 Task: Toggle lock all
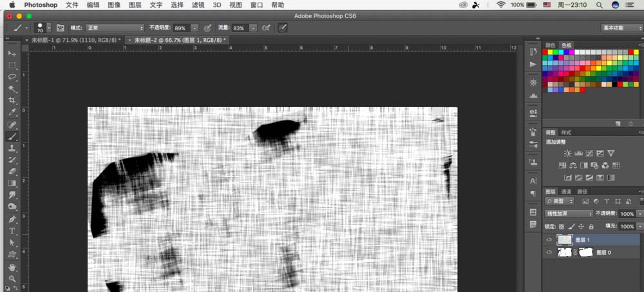coord(591,227)
